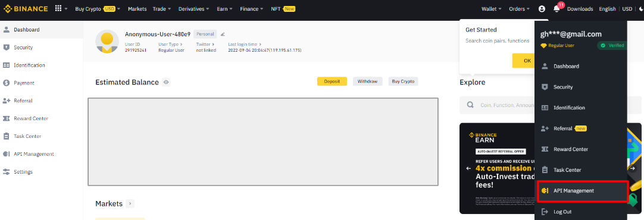The image size is (644, 220).
Task: Change language via English link
Action: tap(608, 8)
